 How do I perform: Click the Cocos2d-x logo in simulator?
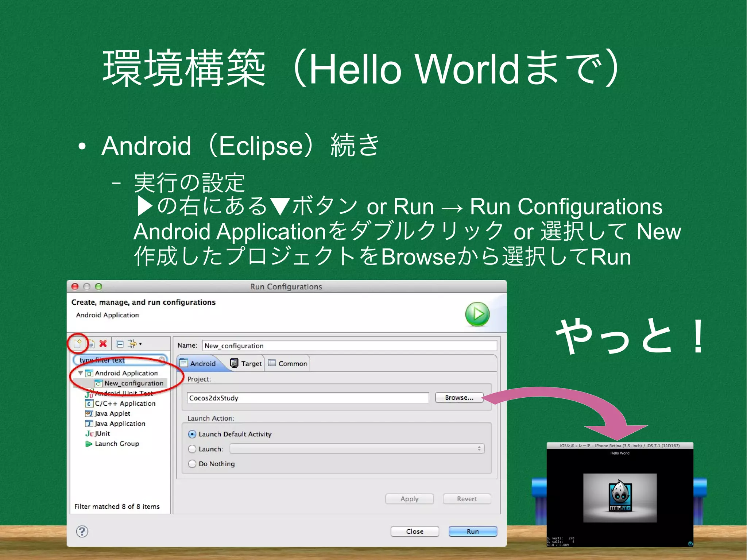click(x=620, y=496)
